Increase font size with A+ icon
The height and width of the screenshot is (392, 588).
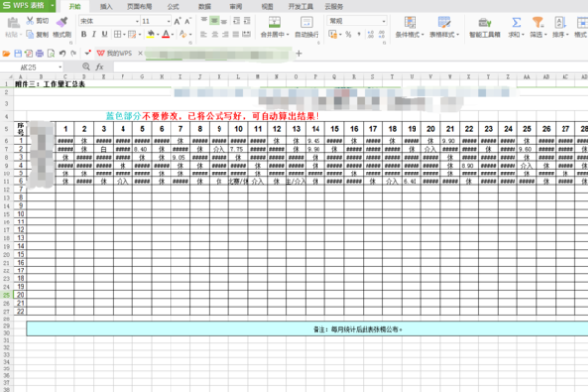pyautogui.click(x=177, y=21)
